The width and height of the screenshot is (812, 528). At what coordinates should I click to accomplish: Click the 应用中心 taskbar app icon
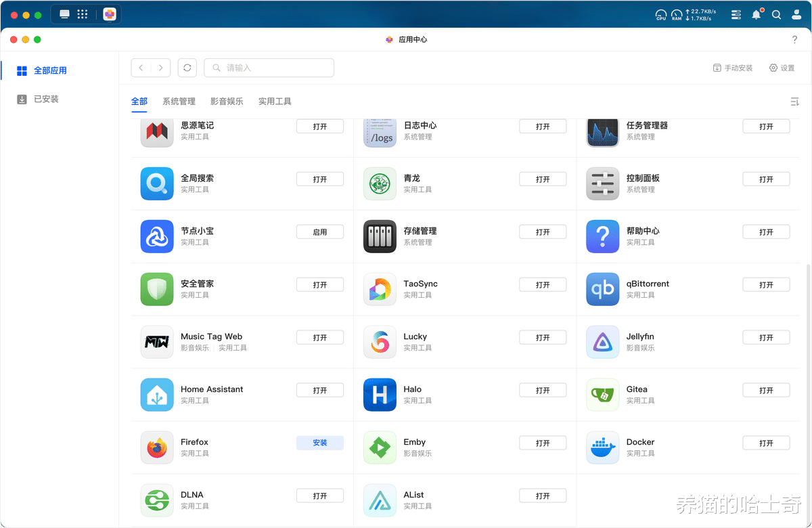point(110,14)
